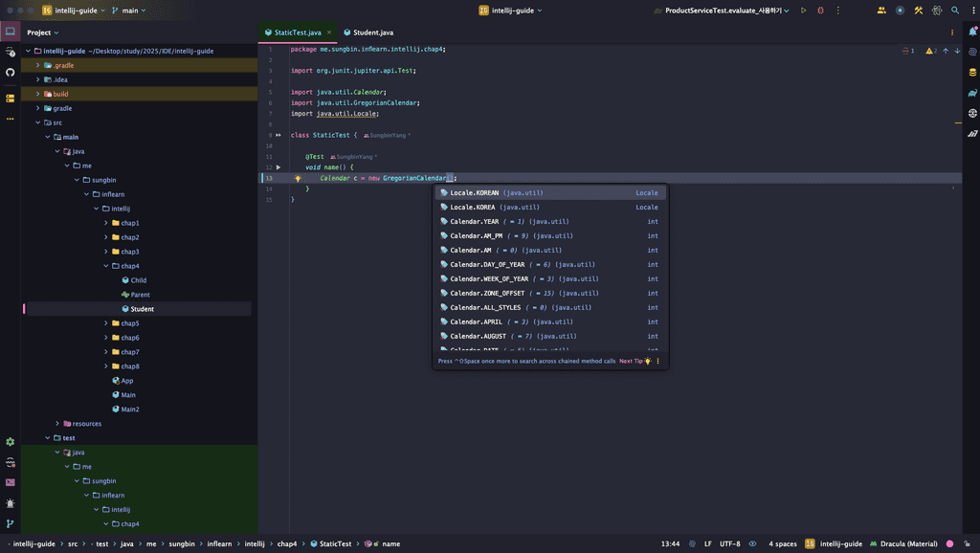This screenshot has height=553, width=980.
Task: Open Project view mode dropdown
Action: tap(43, 33)
